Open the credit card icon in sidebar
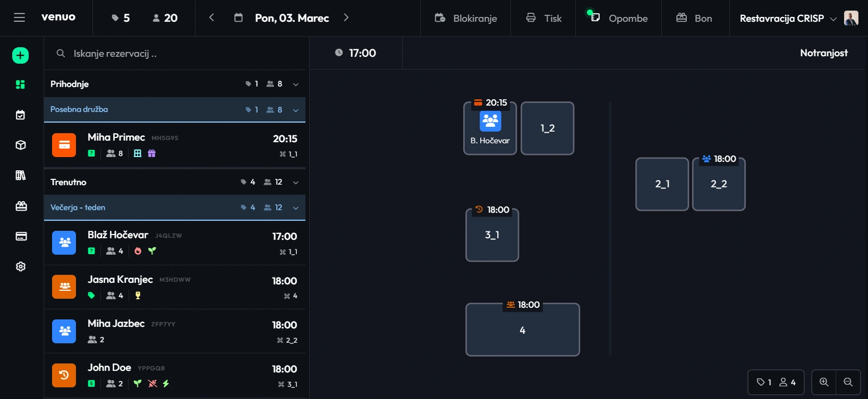868x399 pixels. [x=21, y=236]
